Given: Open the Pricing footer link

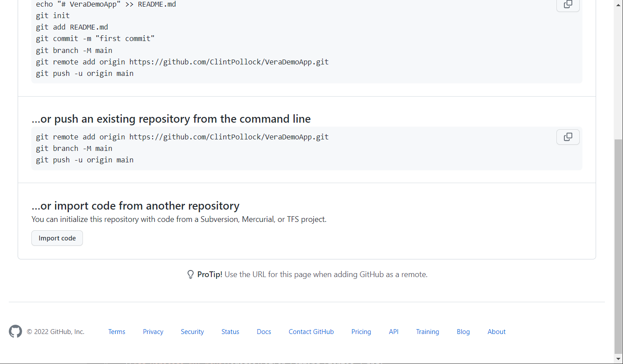Looking at the screenshot, I should (x=361, y=332).
